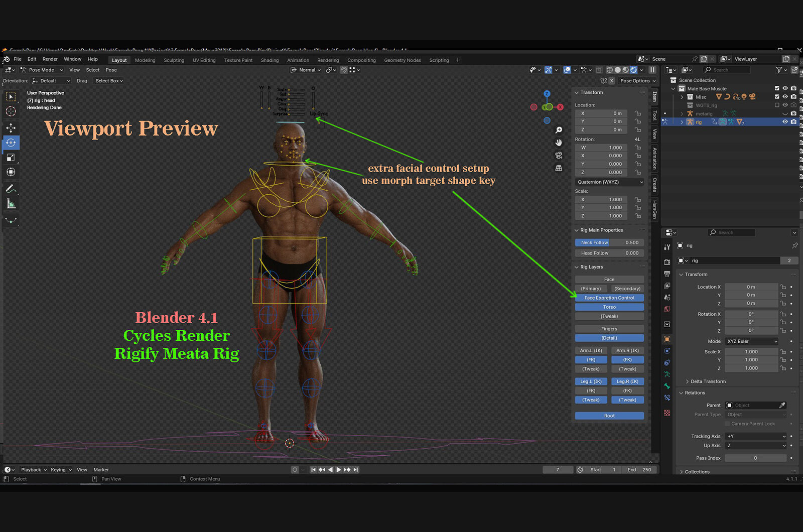
Task: Switch to the Geometry Nodes workspace tab
Action: (x=403, y=60)
